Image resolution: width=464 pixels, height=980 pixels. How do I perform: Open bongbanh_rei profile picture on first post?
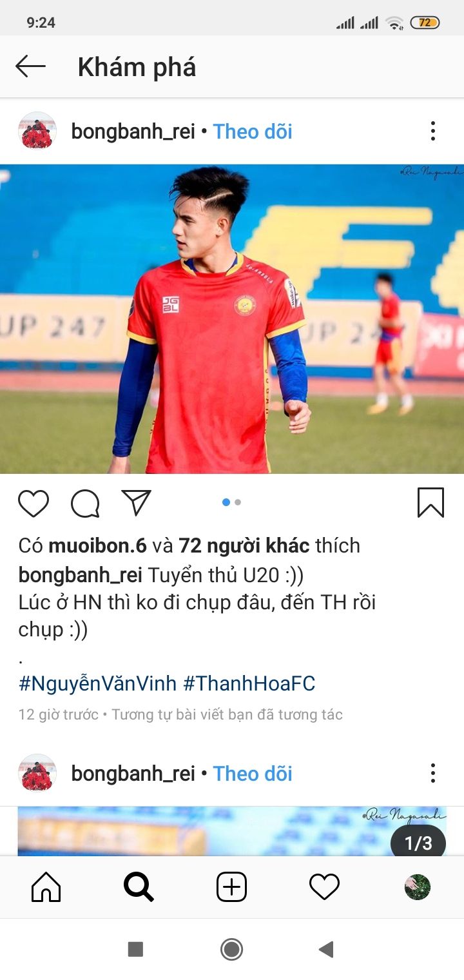37,132
